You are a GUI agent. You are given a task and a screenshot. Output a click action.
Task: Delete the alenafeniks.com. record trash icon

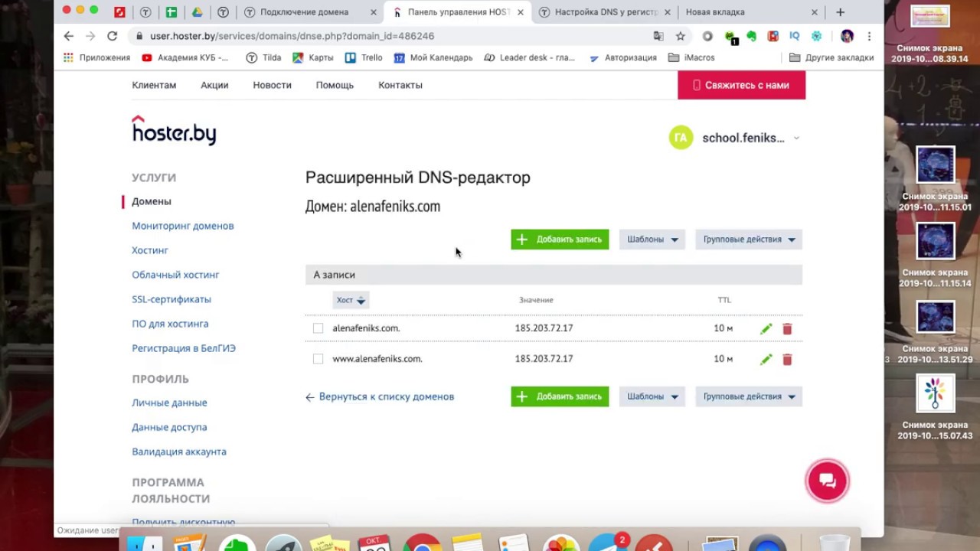tap(787, 328)
